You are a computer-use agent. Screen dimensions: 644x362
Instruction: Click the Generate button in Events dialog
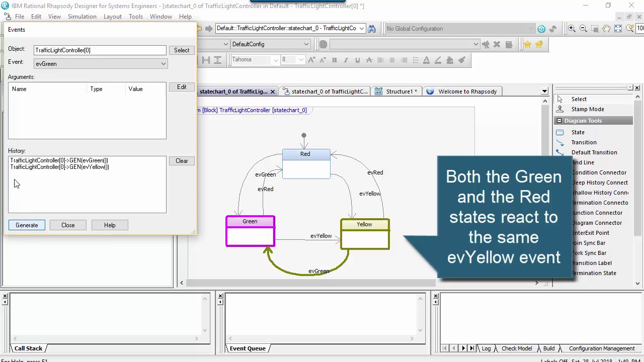27,225
